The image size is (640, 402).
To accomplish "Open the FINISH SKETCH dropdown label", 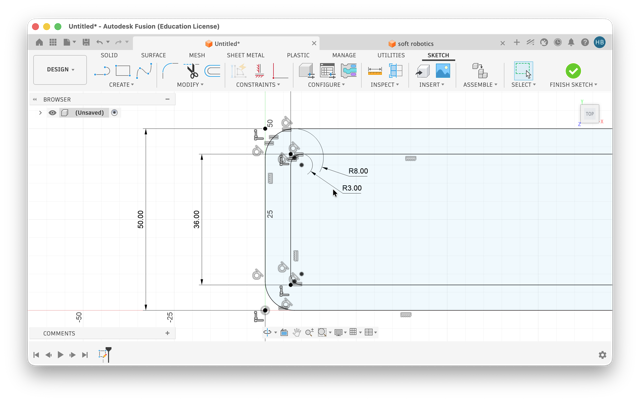I will [x=573, y=84].
